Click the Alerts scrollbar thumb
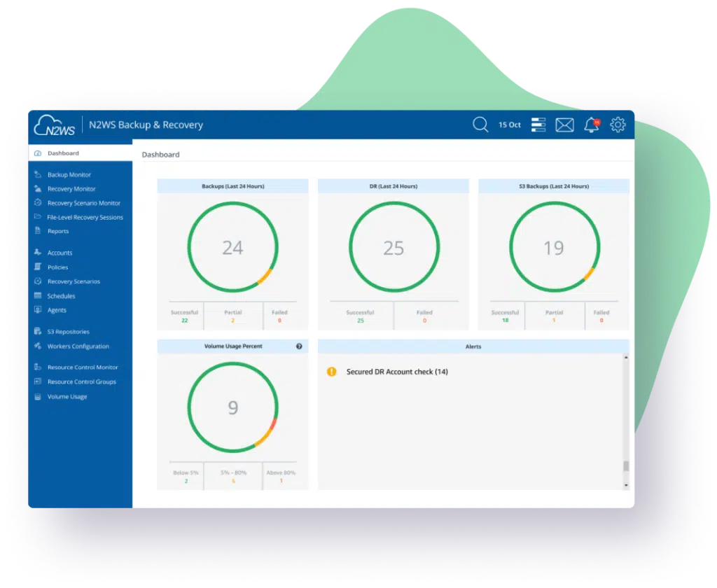The height and width of the screenshot is (588, 717). tap(626, 466)
